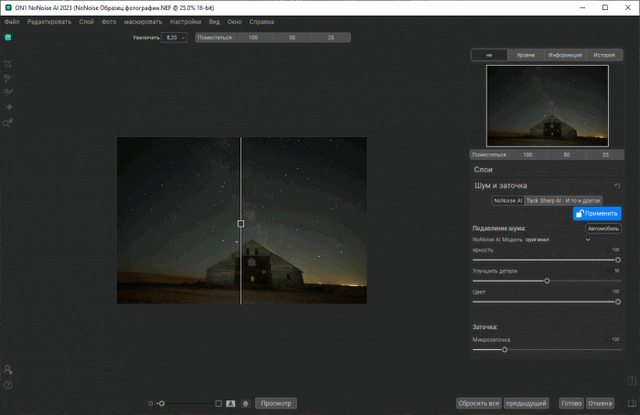Toggle the A mask view button
The width and height of the screenshot is (640, 415).
(230, 403)
